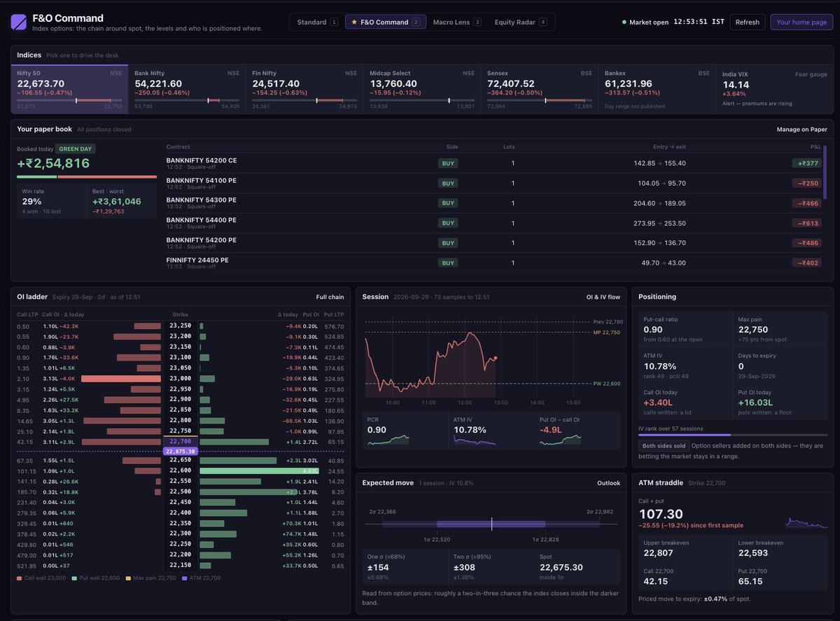
Task: Switch to the Standard view tab
Action: tap(317, 22)
